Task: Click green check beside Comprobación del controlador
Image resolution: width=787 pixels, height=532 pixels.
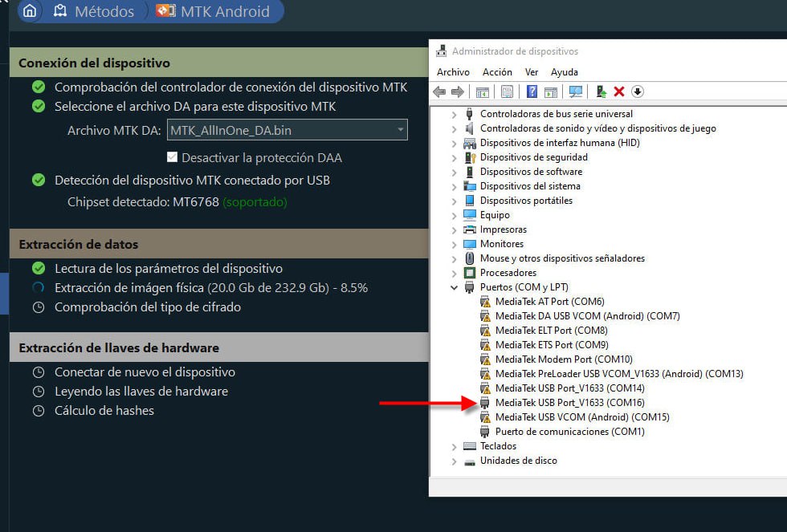Action: pos(39,87)
